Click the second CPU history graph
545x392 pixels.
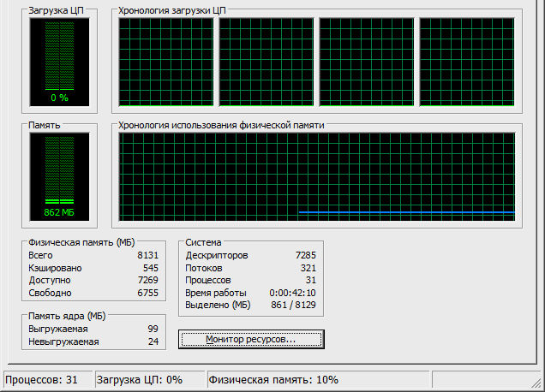point(267,62)
